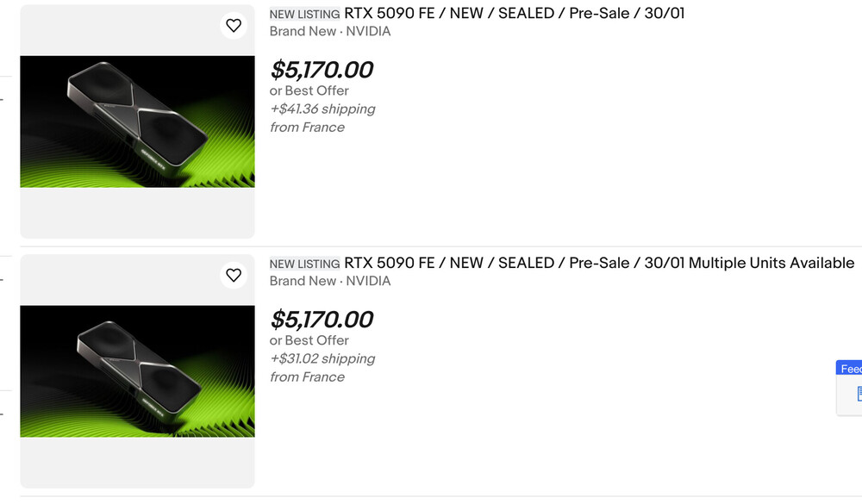Click Best Offer on the first listing

pos(309,90)
